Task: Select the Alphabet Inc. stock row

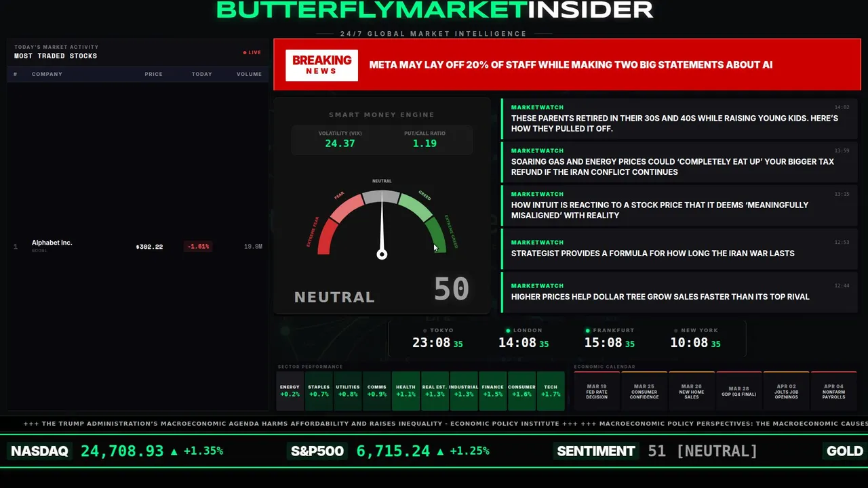Action: tap(138, 246)
